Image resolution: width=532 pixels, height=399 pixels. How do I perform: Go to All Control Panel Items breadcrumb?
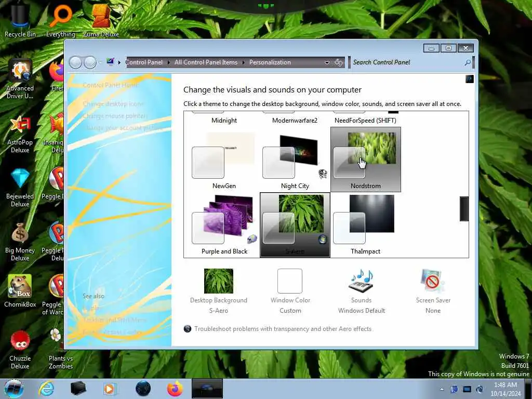click(206, 62)
